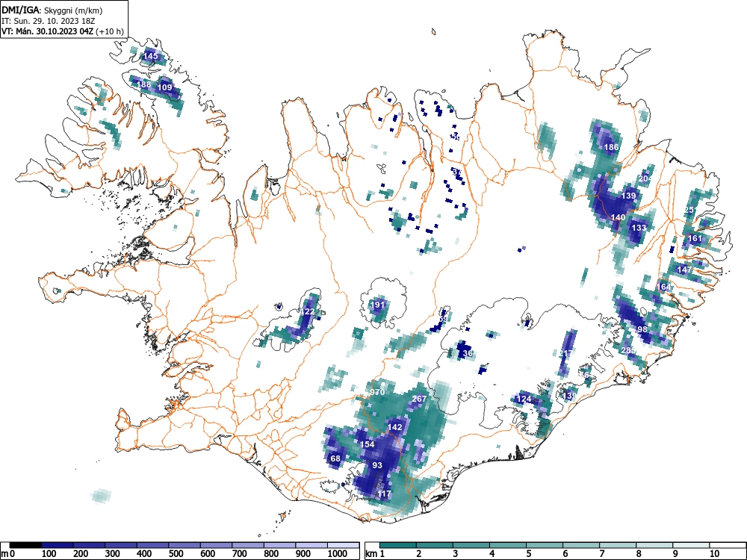
Task: Click the 500 tick label in the metre legend
Action: pos(176,554)
